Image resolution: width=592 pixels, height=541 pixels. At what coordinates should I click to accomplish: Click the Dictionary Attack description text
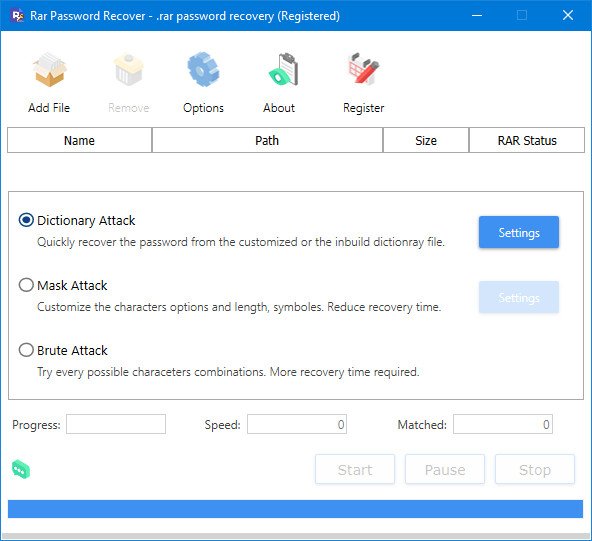[241, 242]
